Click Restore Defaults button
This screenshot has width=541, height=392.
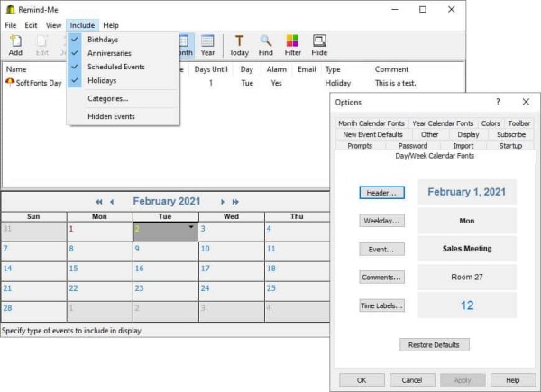pyautogui.click(x=434, y=345)
